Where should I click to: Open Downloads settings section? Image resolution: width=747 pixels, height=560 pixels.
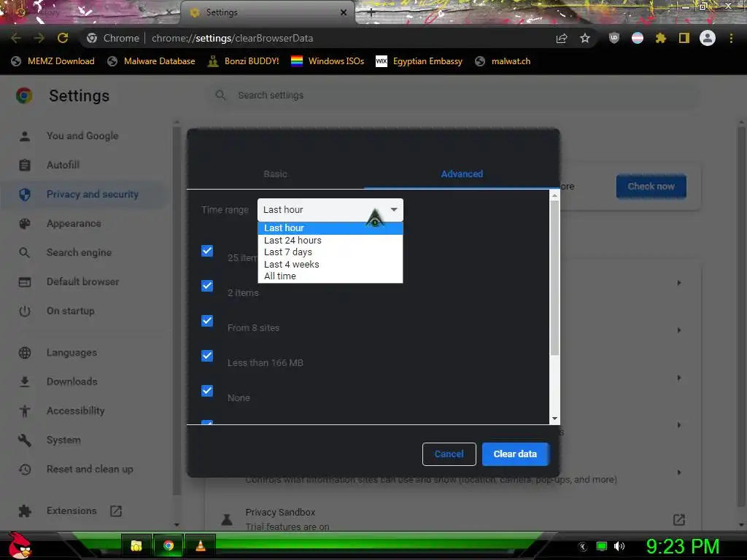pos(83,381)
